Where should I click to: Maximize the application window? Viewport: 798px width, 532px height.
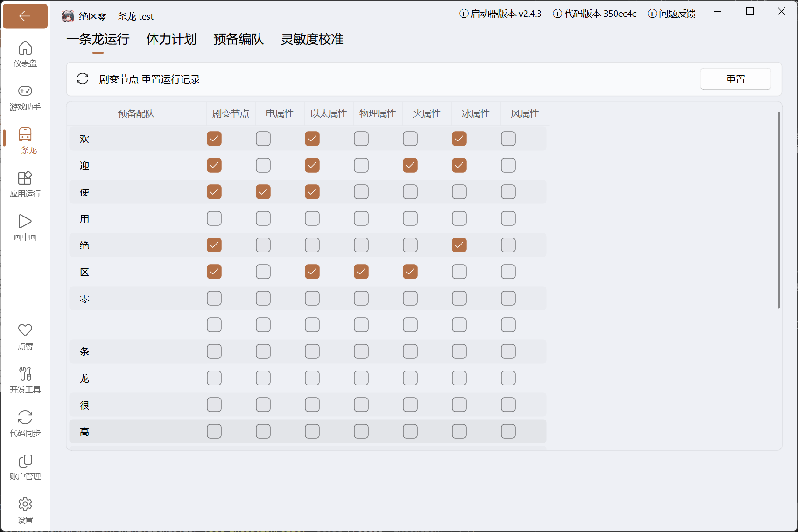(x=750, y=11)
